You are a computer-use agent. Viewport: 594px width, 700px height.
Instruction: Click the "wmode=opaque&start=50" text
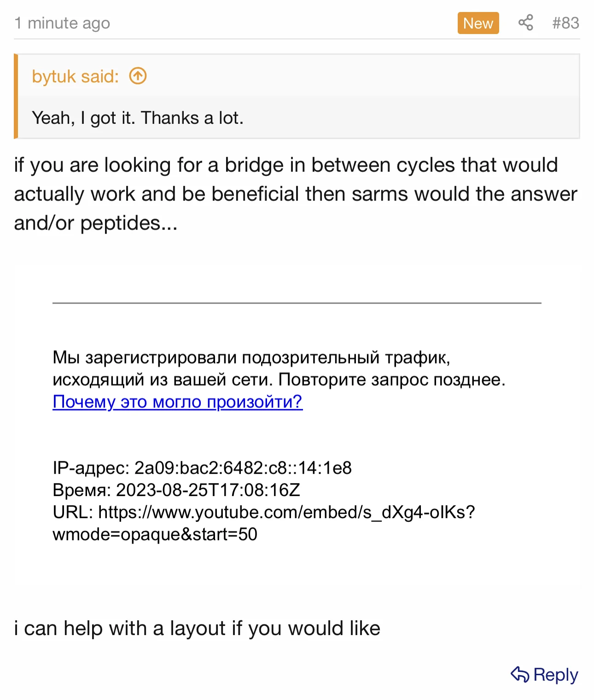point(155,534)
